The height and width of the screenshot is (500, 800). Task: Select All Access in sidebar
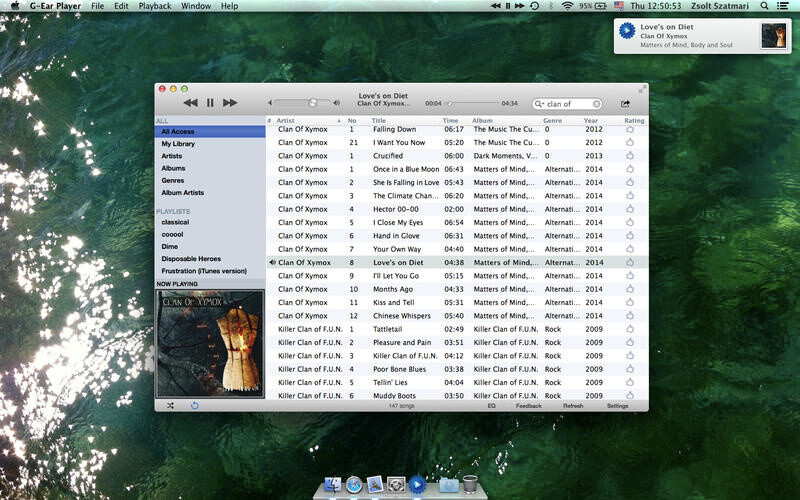210,132
